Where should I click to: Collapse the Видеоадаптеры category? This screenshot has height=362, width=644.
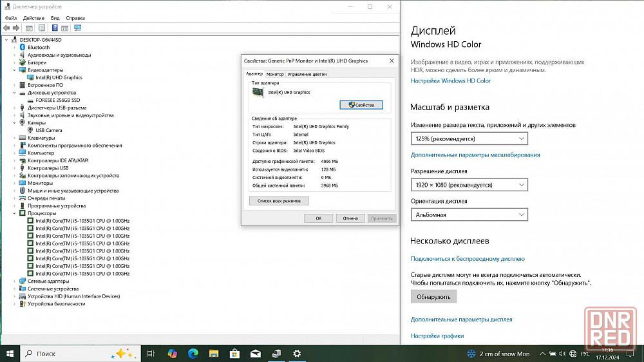tap(14, 70)
